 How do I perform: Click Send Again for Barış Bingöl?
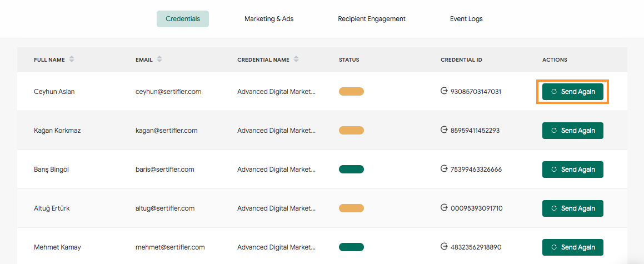572,170
